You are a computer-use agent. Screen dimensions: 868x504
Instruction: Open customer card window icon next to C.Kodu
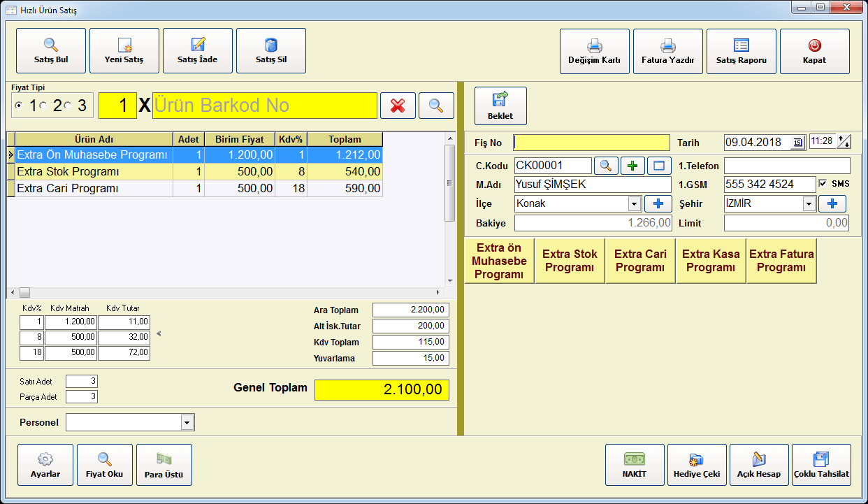658,166
